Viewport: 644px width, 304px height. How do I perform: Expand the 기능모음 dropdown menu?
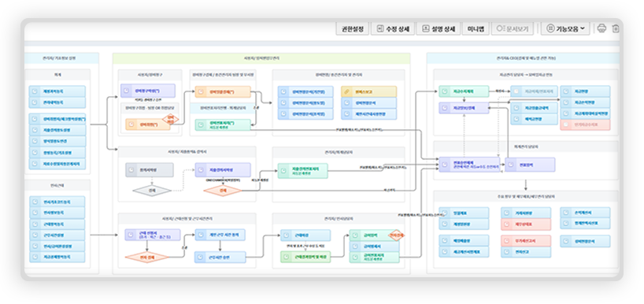point(565,29)
